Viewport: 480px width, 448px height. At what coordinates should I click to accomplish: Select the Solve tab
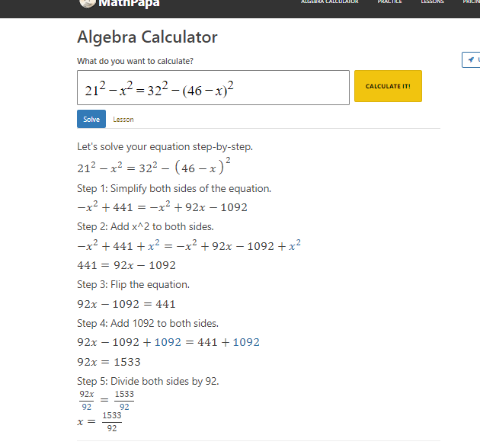pos(91,119)
